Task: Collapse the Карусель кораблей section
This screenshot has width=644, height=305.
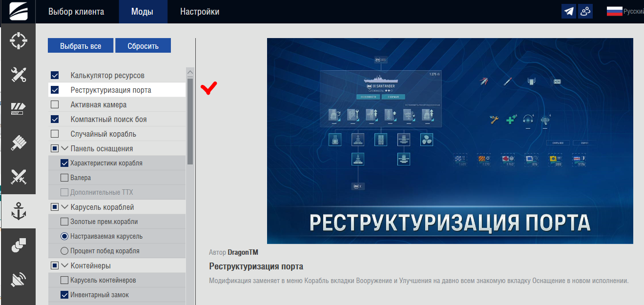Action: point(64,207)
